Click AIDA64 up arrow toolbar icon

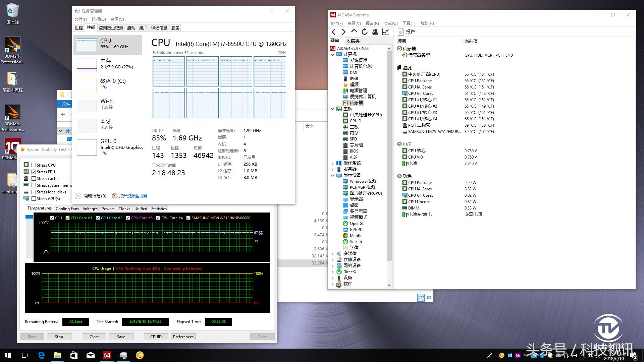(354, 31)
